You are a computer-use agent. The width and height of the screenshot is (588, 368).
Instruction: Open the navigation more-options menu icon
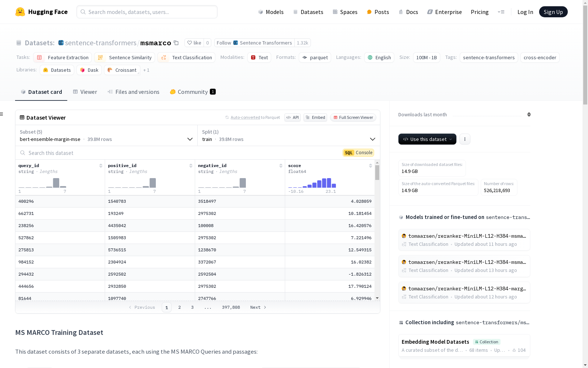[501, 12]
